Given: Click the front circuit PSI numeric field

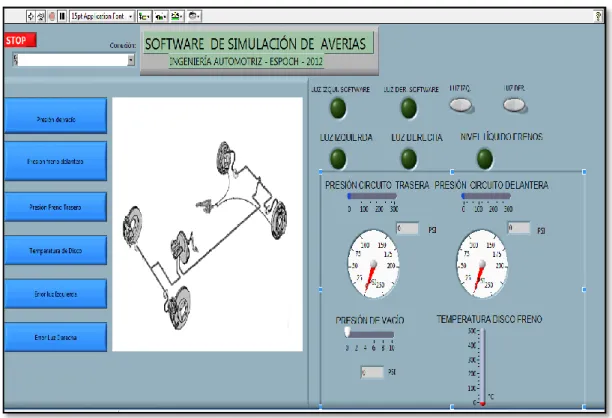Looking at the screenshot, I should [x=519, y=228].
